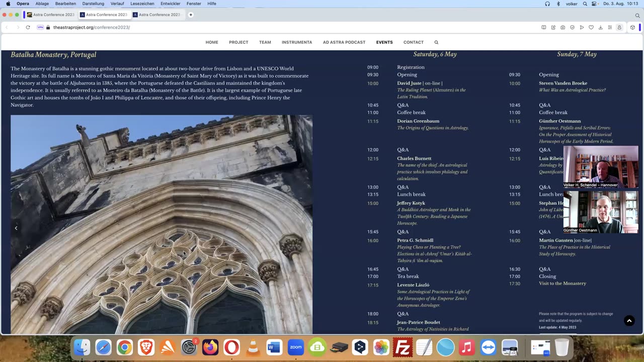Open Opera Easy Setup sliders icon
Image resolution: width=644 pixels, height=362 pixels.
pos(610,27)
